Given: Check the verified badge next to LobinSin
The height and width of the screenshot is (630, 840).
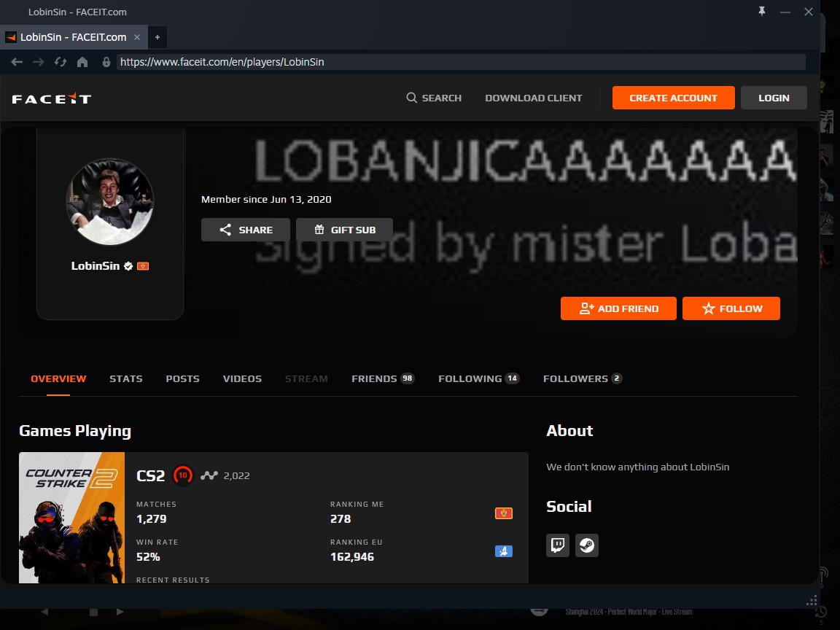Looking at the screenshot, I should (128, 266).
